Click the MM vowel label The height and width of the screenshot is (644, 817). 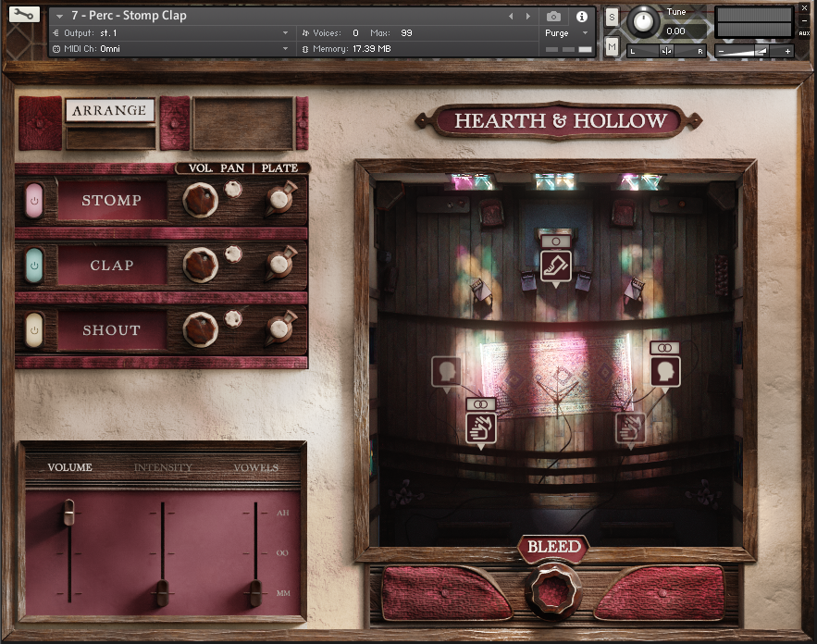pyautogui.click(x=283, y=593)
